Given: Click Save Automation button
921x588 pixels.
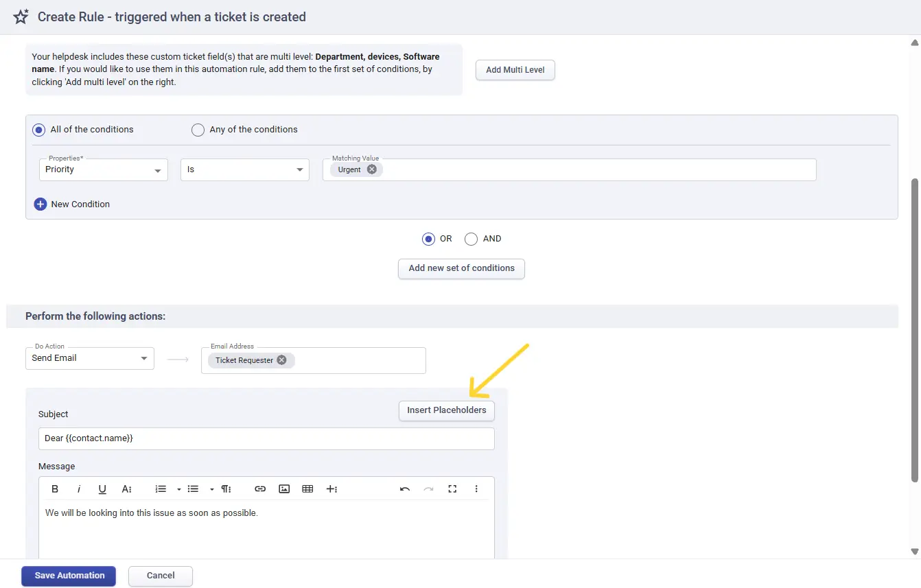Looking at the screenshot, I should 69,576.
